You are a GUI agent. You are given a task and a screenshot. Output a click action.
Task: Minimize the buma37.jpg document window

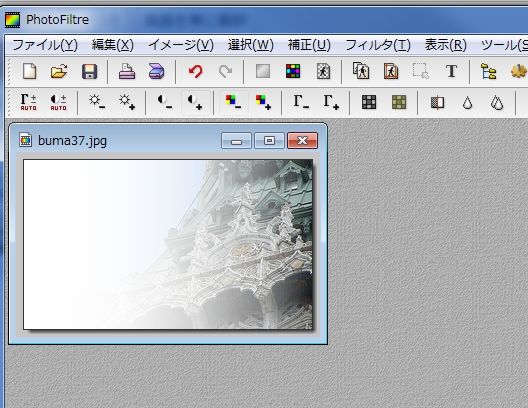pyautogui.click(x=236, y=140)
